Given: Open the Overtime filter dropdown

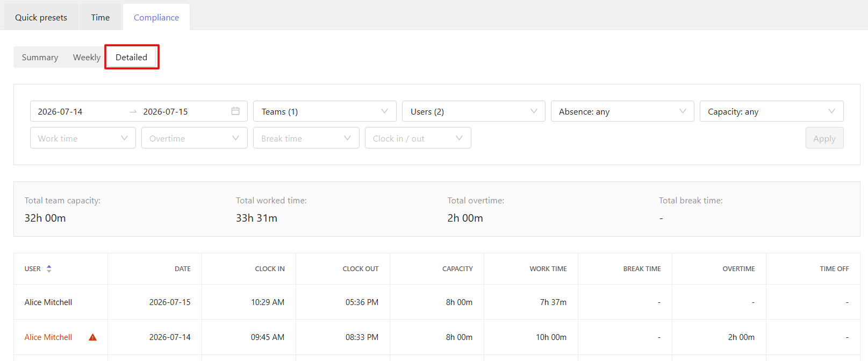Looking at the screenshot, I should coord(194,138).
